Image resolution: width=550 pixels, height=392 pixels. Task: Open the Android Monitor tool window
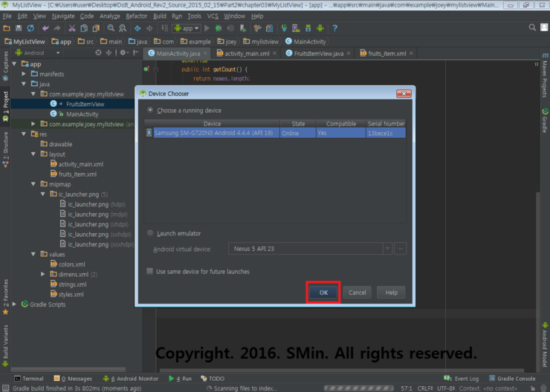tap(131, 379)
